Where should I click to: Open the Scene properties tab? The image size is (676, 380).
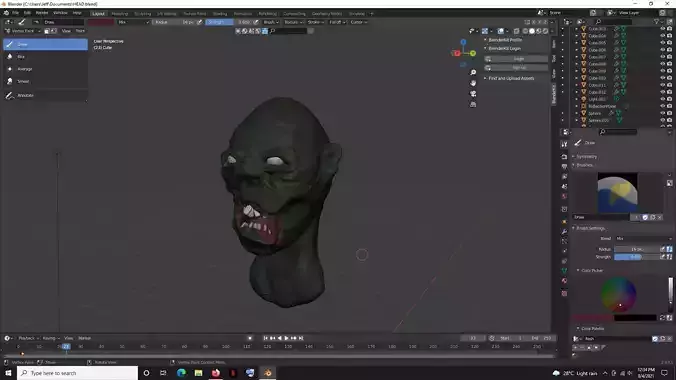coord(564,186)
